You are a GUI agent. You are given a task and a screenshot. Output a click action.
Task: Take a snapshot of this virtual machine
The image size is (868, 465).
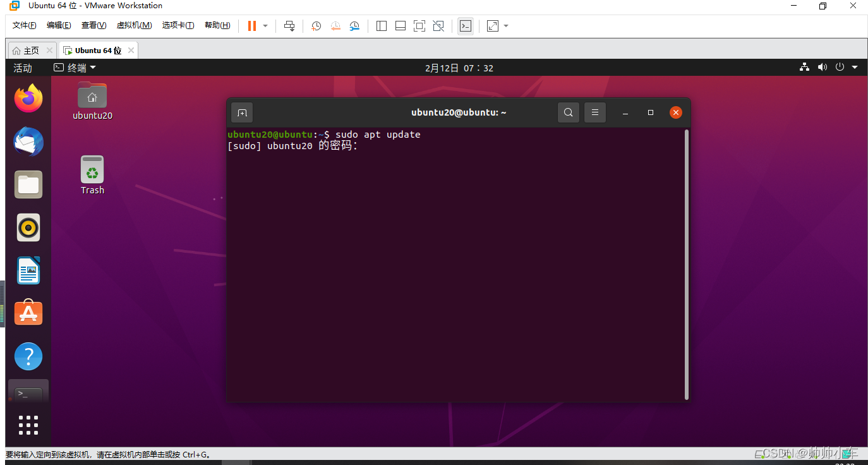coord(316,26)
